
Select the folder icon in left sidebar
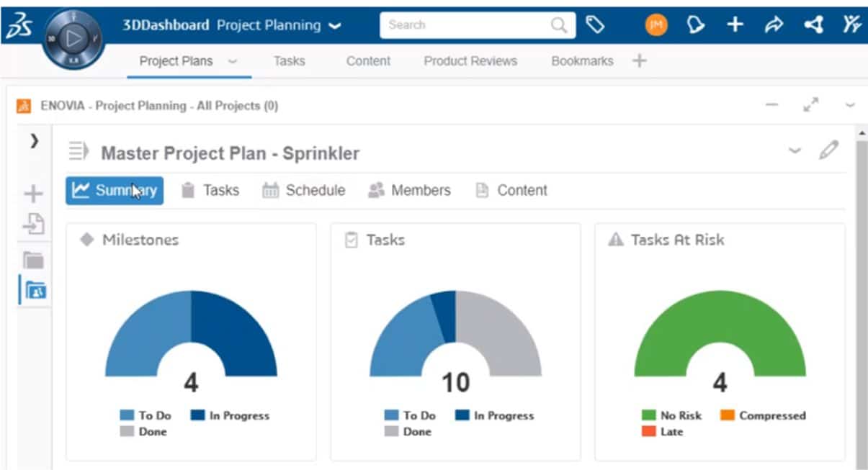click(33, 260)
